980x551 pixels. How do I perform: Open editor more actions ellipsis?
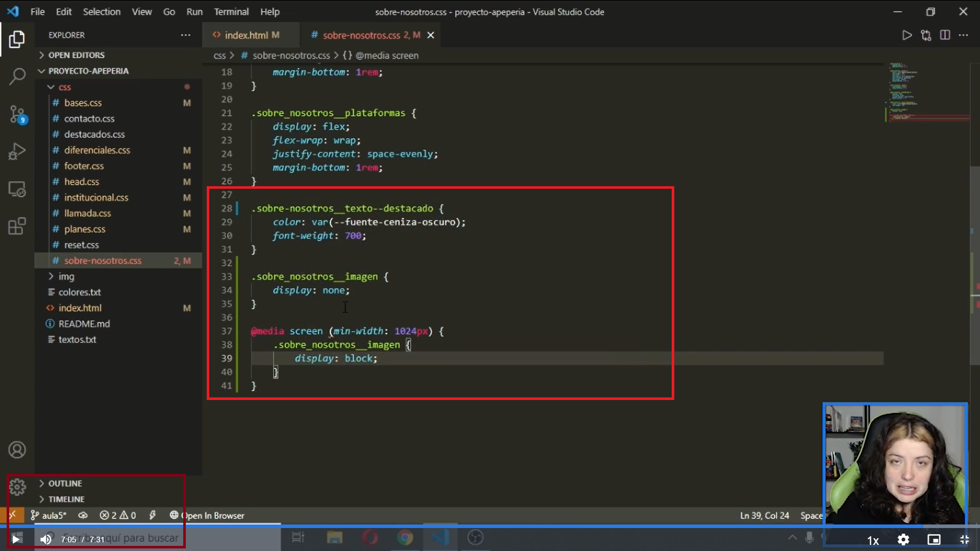(963, 35)
